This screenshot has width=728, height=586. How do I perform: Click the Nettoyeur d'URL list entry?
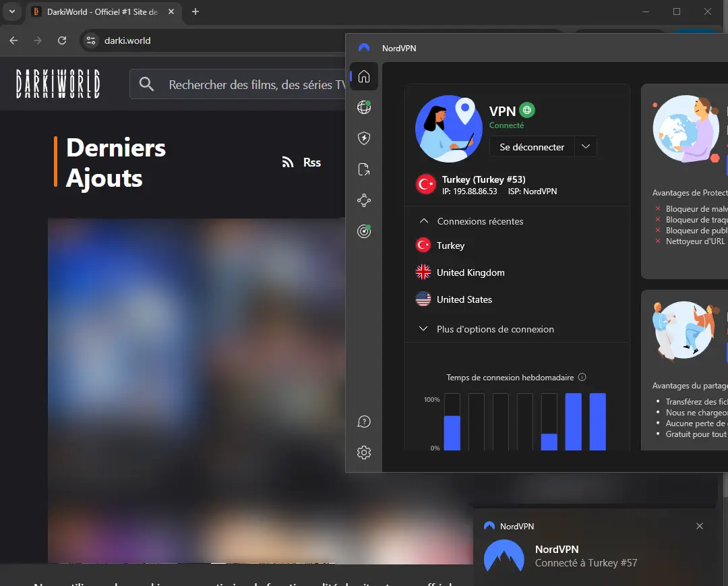point(695,241)
